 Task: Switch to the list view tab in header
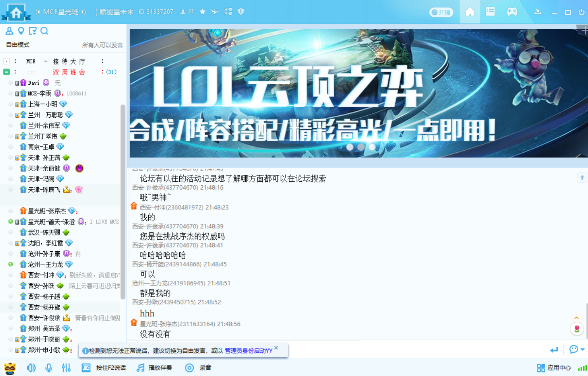[x=490, y=12]
